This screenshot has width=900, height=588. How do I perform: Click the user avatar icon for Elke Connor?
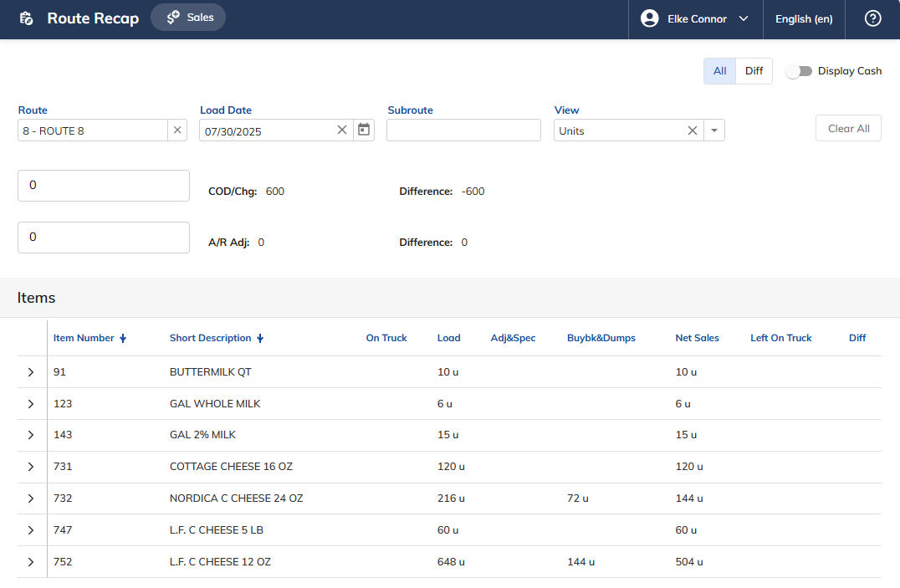point(649,18)
